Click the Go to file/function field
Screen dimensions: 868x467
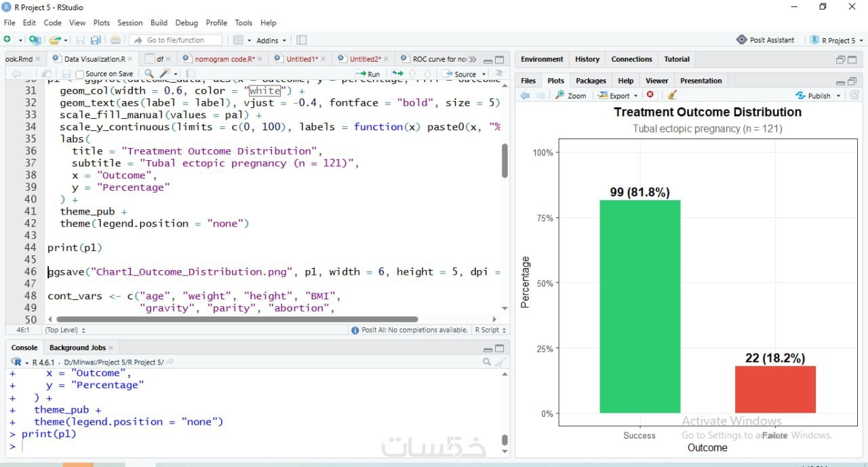click(x=176, y=40)
